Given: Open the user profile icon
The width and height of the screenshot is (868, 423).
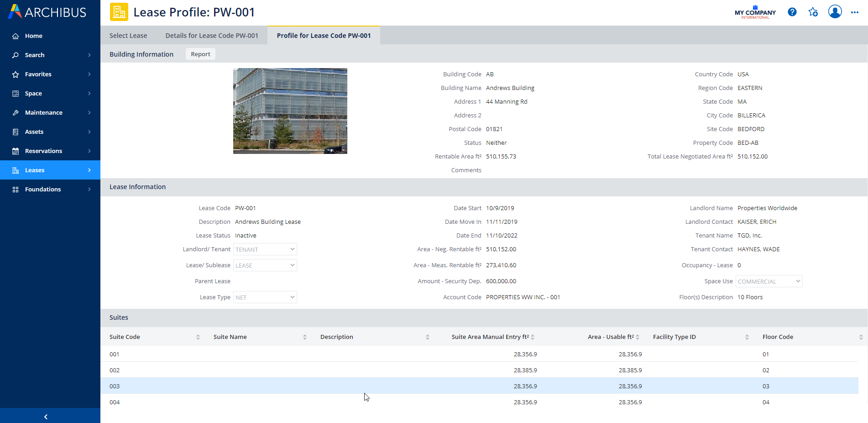Looking at the screenshot, I should [835, 12].
